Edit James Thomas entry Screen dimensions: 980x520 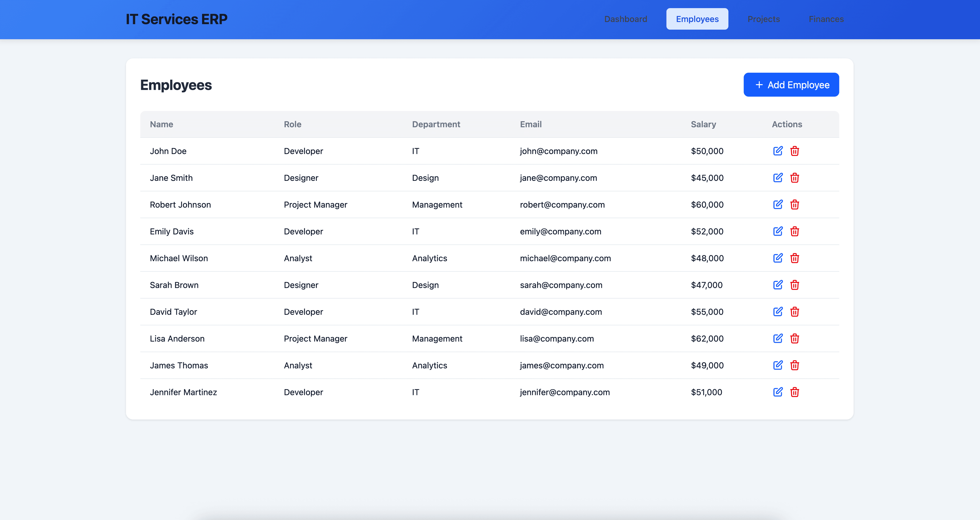click(x=778, y=365)
